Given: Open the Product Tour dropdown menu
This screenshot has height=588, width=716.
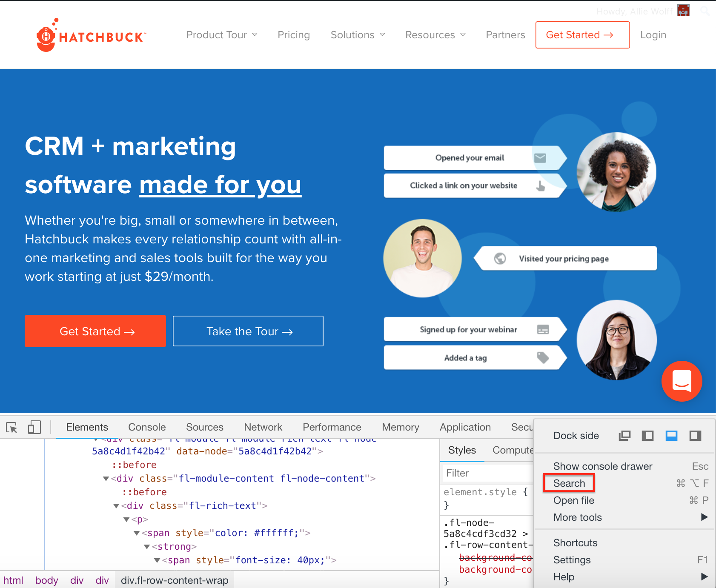Looking at the screenshot, I should [x=222, y=35].
